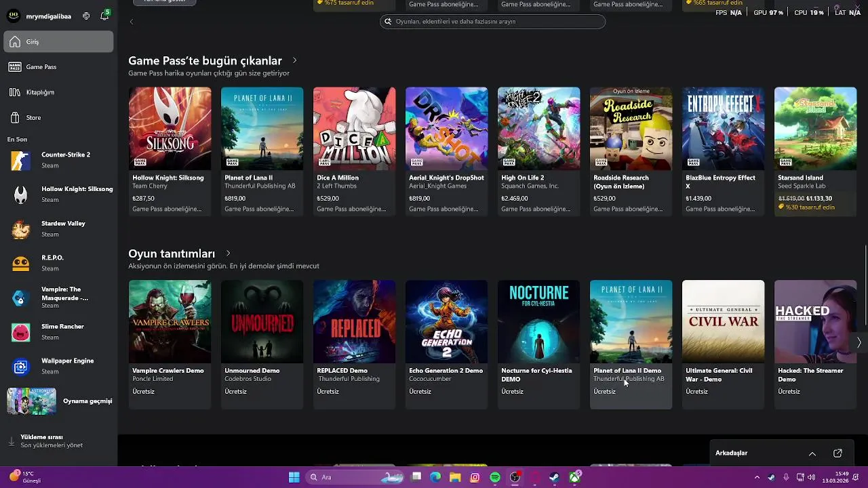Click the remote play icon beside the username
The image size is (868, 488).
coord(86,16)
